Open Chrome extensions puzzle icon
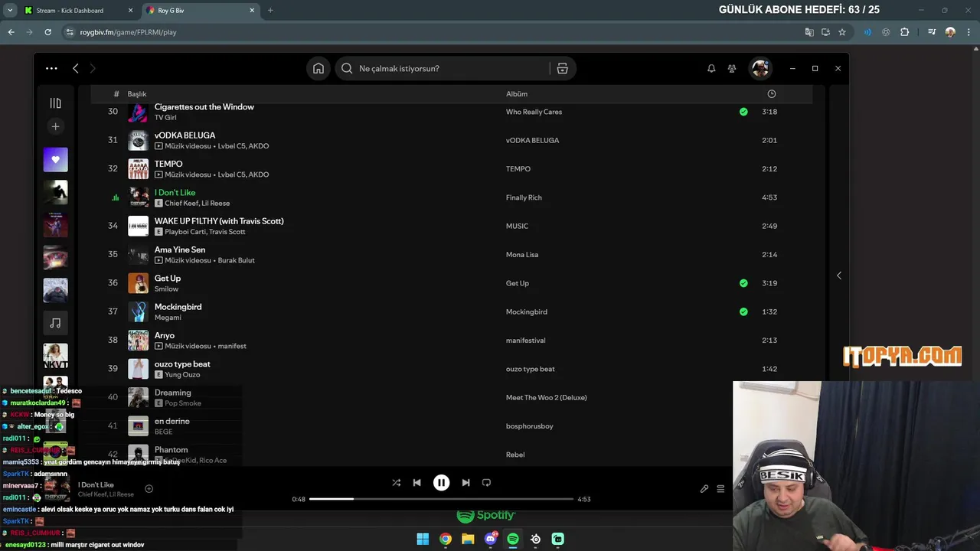 click(905, 32)
